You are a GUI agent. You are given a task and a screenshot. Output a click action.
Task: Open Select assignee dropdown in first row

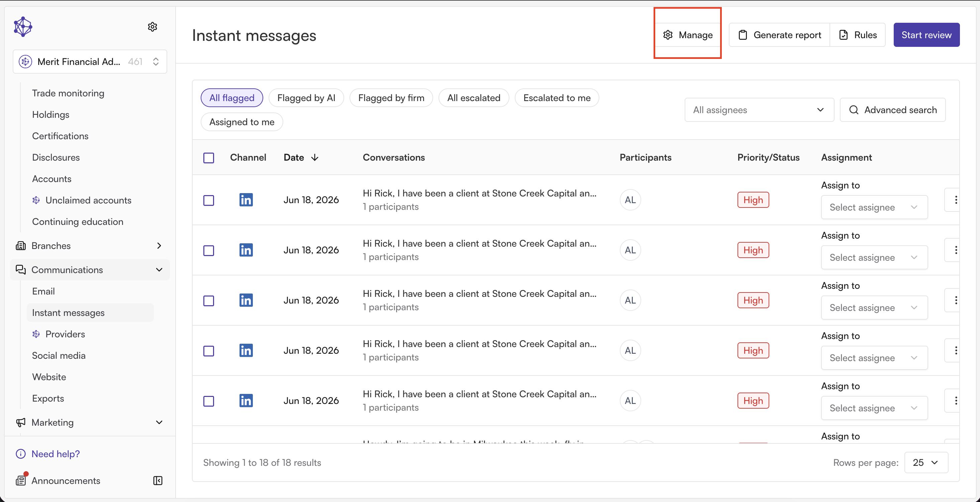coord(874,207)
